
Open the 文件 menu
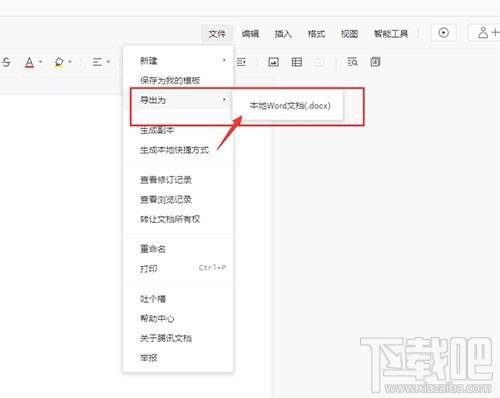pyautogui.click(x=217, y=34)
